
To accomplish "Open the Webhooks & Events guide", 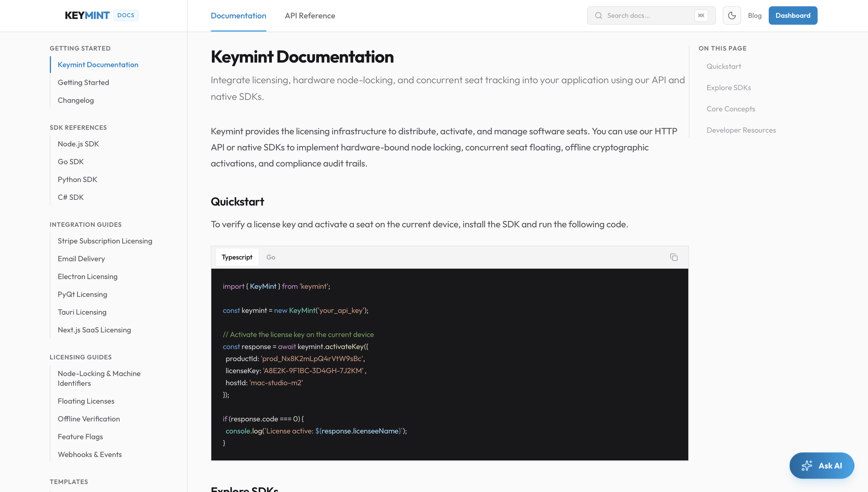I will pos(90,454).
